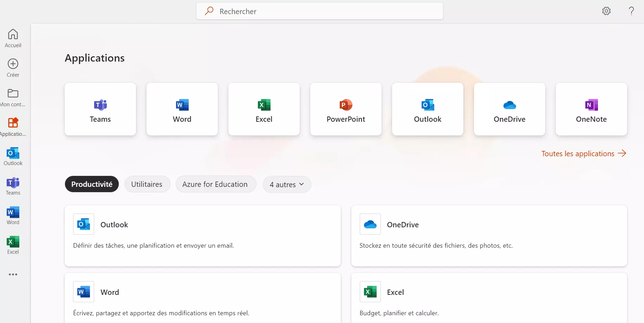Click Word icon in productivity list
The width and height of the screenshot is (644, 323).
(84, 292)
